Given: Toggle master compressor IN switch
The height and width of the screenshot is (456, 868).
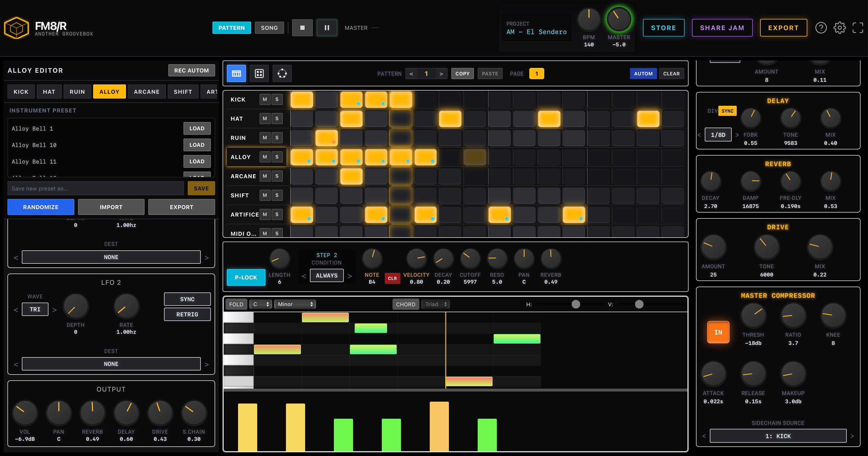Looking at the screenshot, I should [718, 332].
